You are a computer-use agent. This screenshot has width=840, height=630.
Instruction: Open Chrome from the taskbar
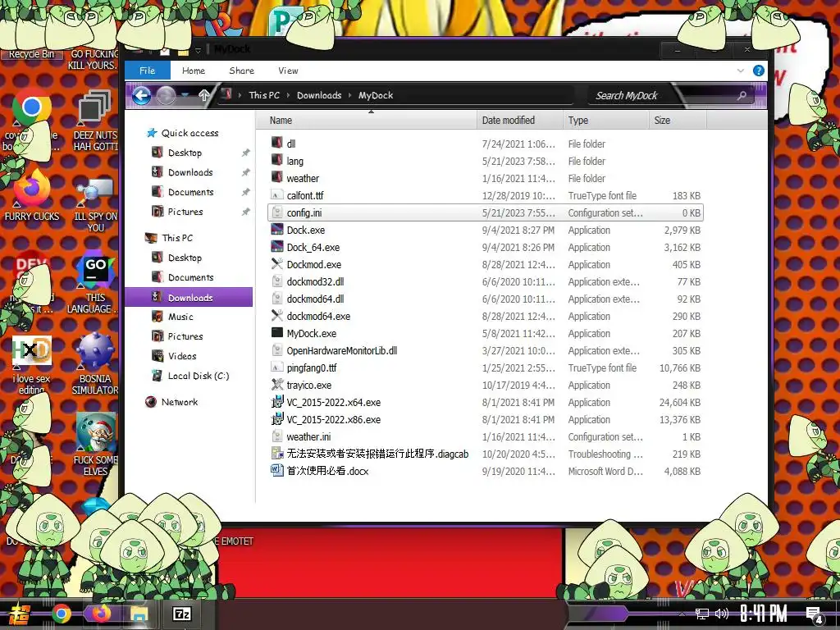(x=61, y=614)
